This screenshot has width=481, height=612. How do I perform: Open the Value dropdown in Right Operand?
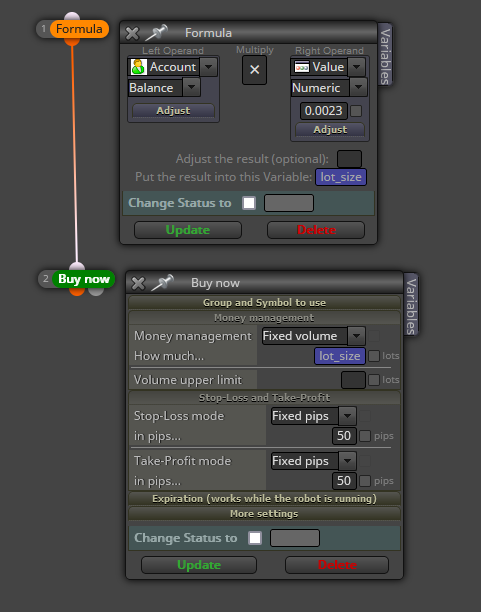coord(356,67)
